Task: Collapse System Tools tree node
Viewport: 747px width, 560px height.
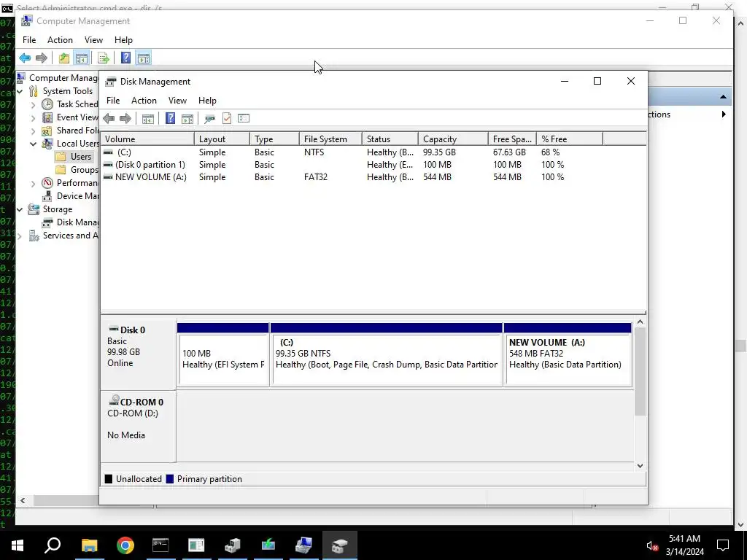Action: (20, 91)
